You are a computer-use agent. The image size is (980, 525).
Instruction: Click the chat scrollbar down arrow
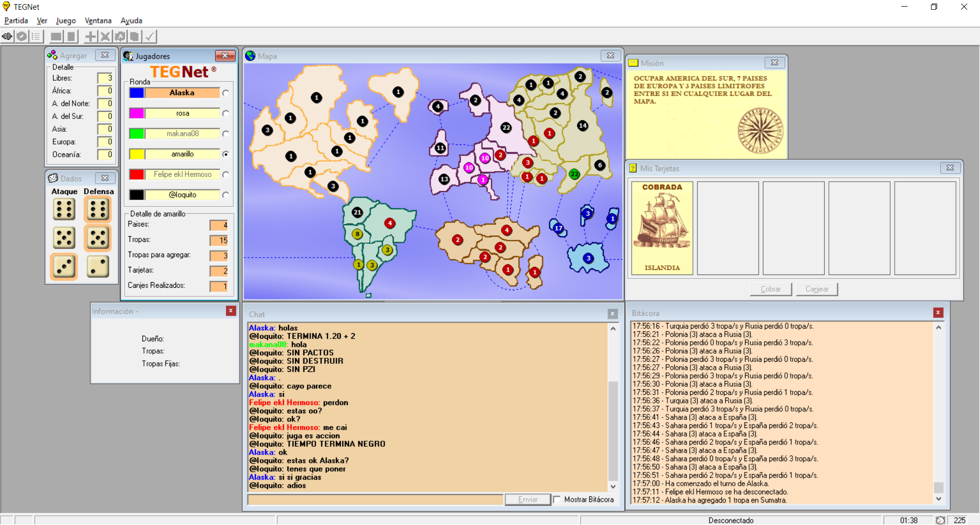[613, 487]
